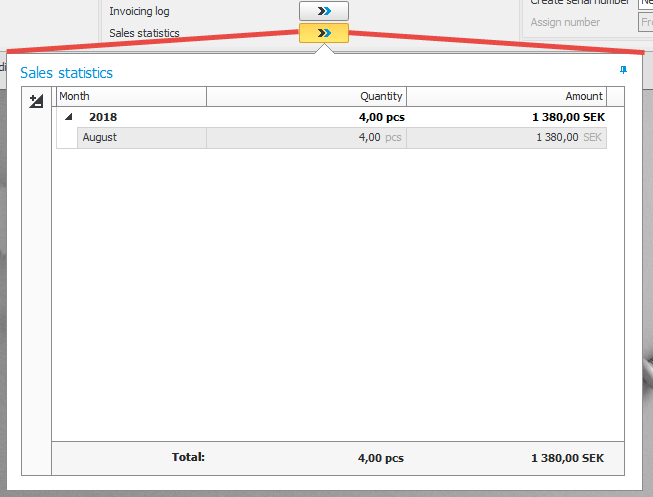The image size is (653, 497).
Task: Click the blue Sales statistics popup title
Action: [66, 73]
